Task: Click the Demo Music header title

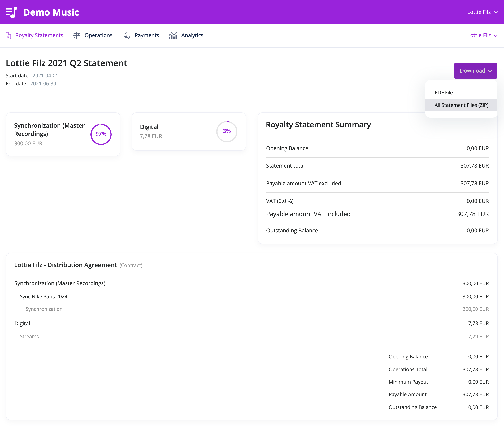Action: point(51,12)
